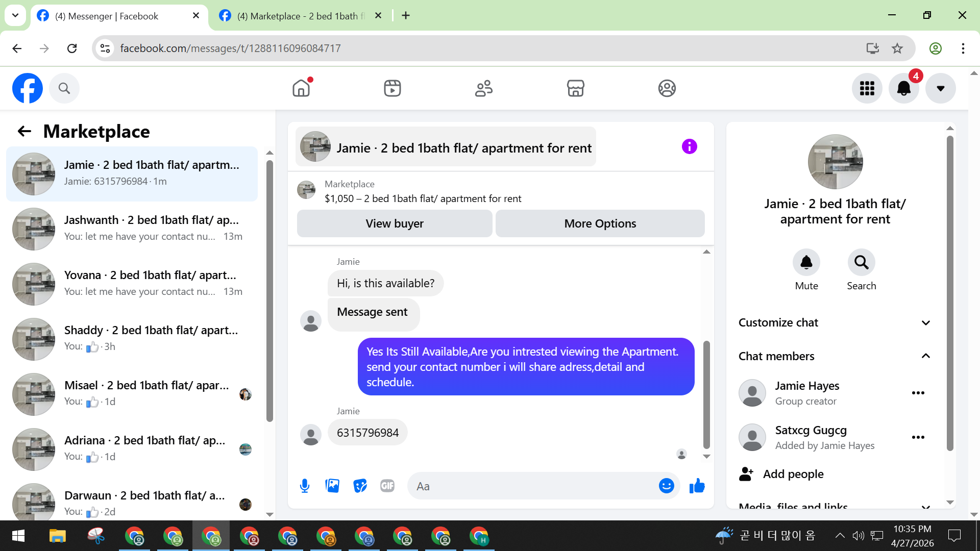Open account dropdown arrow in header

pyautogui.click(x=941, y=88)
